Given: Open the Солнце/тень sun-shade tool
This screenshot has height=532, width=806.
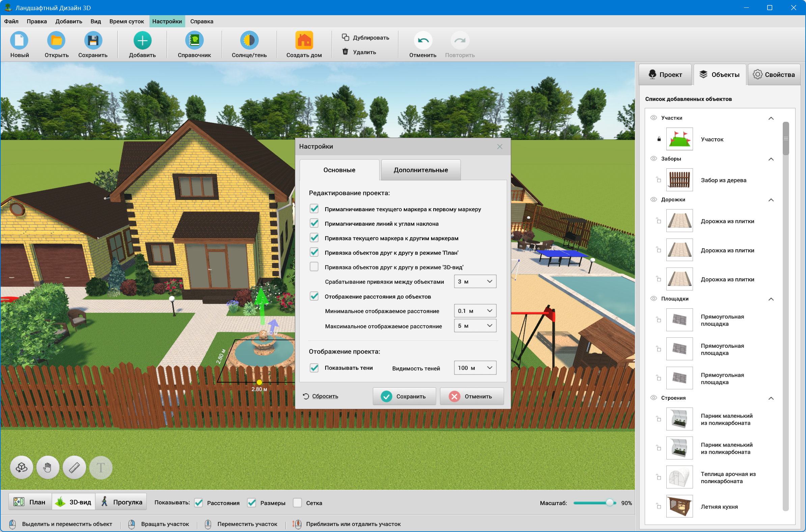Looking at the screenshot, I should click(x=249, y=41).
